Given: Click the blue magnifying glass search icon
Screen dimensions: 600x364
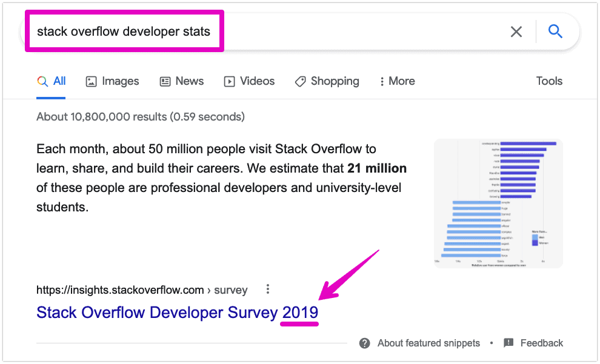Looking at the screenshot, I should click(x=555, y=31).
